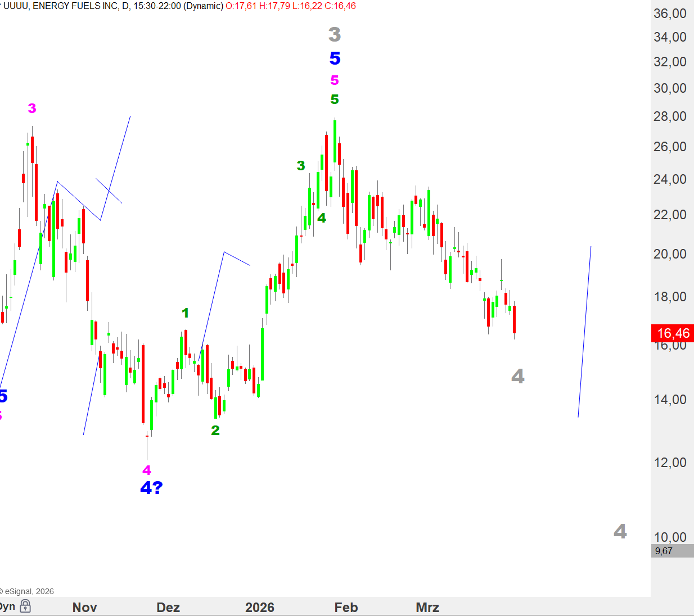
Task: Select the blue wave 5 label at peak
Action: [x=335, y=58]
